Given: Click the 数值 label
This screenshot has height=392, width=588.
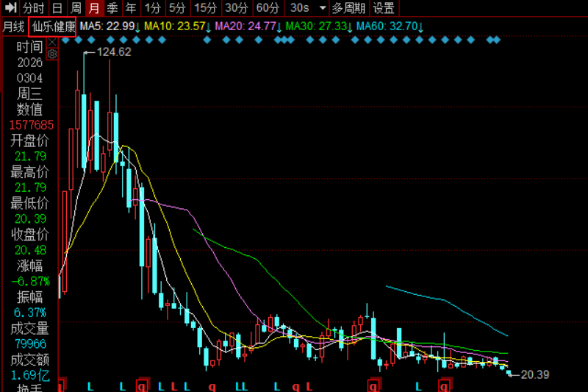Looking at the screenshot, I should (x=29, y=110).
